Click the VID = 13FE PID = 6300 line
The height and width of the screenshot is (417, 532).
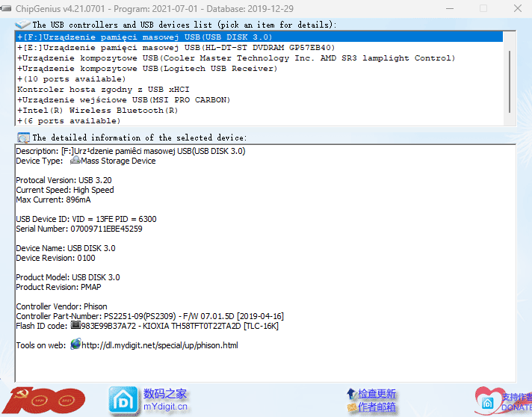tap(86, 219)
